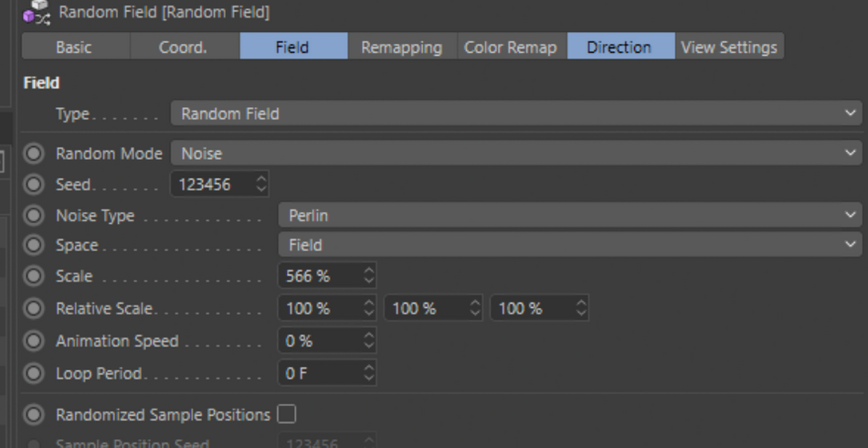This screenshot has height=448, width=868.
Task: Click the Random Field [Random Field] title text
Action: [x=164, y=12]
